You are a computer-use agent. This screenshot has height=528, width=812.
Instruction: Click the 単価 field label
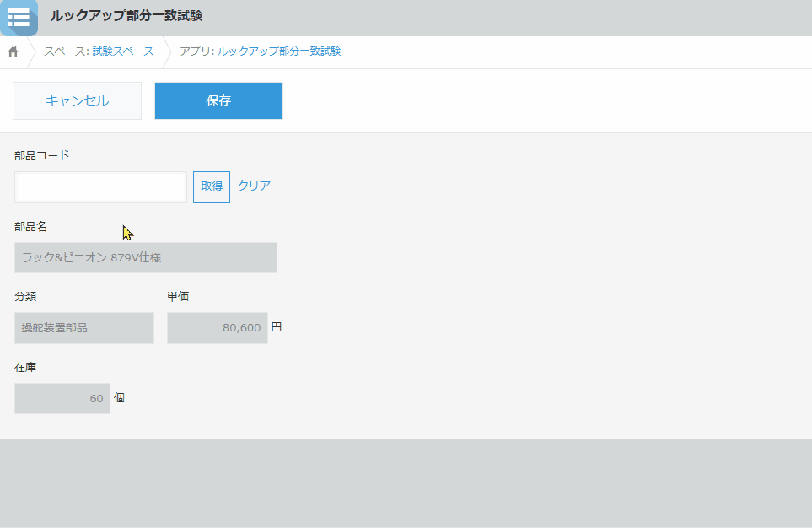tap(178, 296)
